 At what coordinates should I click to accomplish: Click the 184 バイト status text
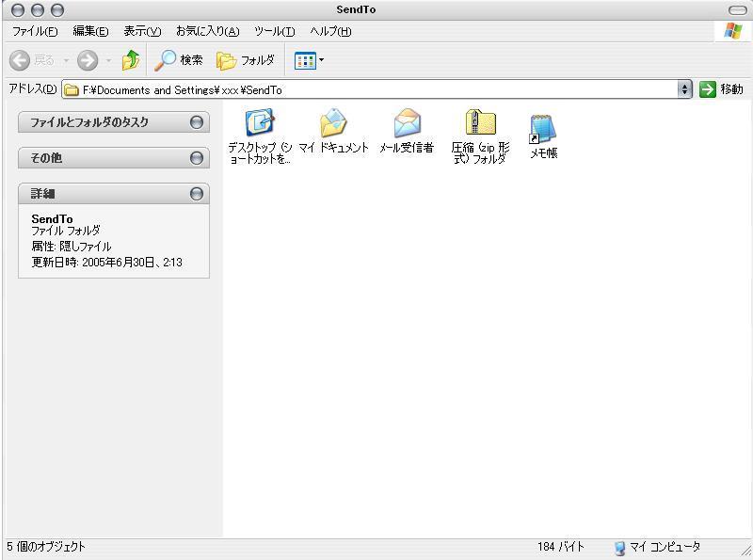561,547
